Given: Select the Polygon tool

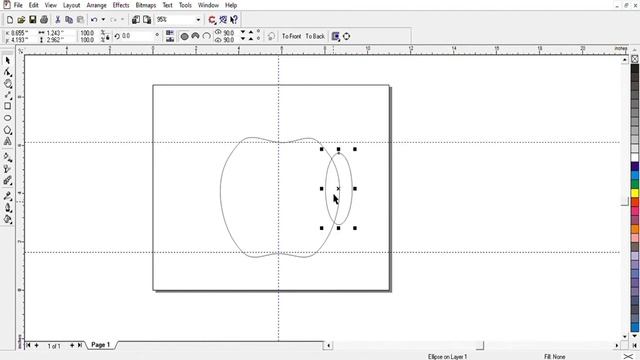Looking at the screenshot, I should tap(7, 130).
